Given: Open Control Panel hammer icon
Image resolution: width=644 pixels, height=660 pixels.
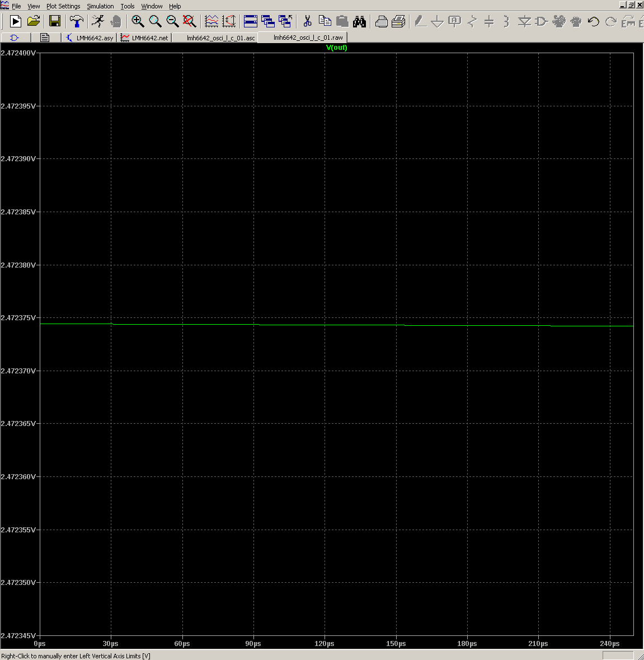Looking at the screenshot, I should [x=76, y=21].
